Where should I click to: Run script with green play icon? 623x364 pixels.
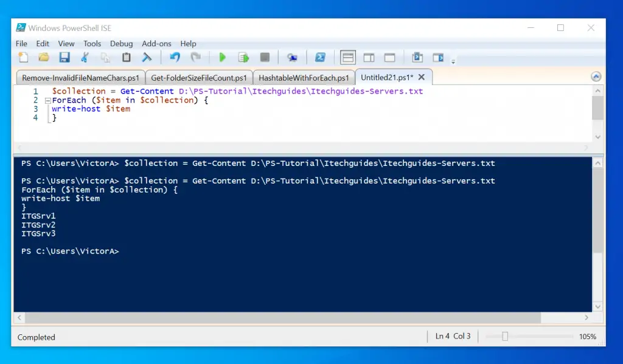tap(223, 58)
